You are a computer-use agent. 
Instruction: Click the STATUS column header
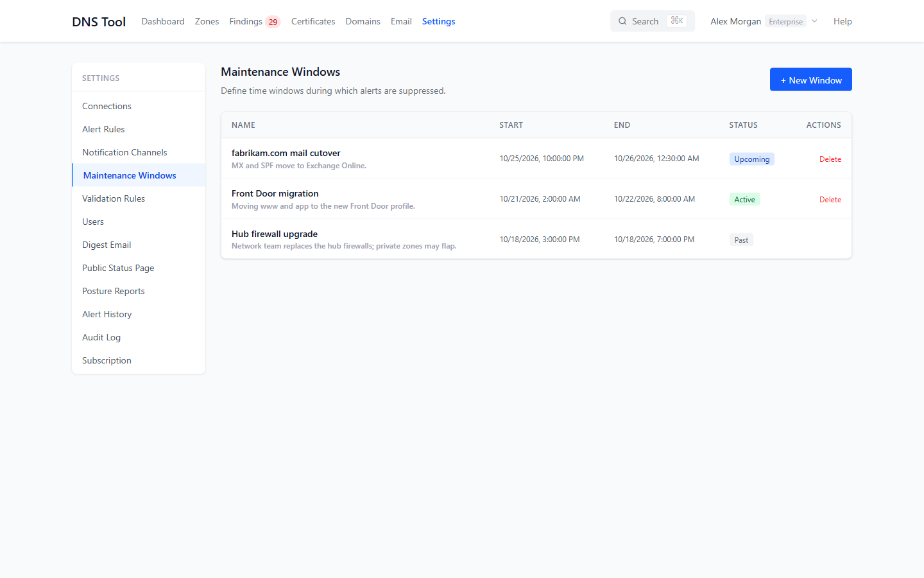[x=743, y=125]
